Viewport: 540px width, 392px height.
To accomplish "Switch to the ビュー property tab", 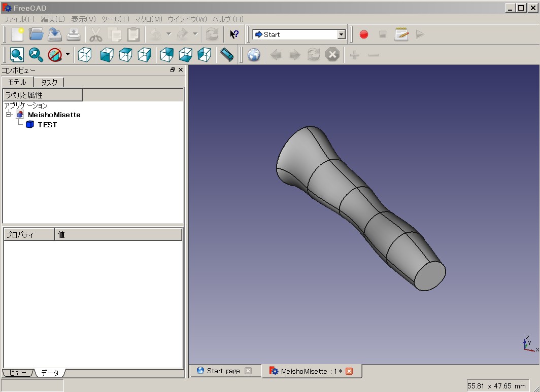I will [x=18, y=372].
